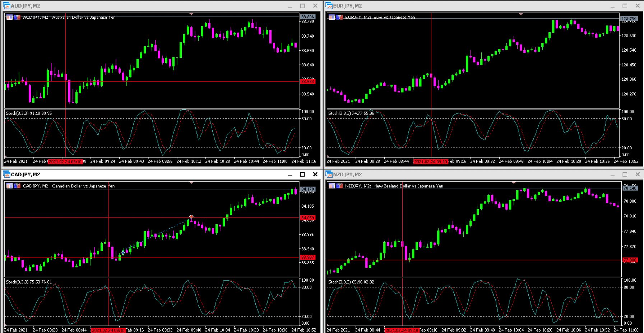644x333 pixels.
Task: Select the AUDJPY chart shift triangle marker
Action: (x=191, y=14)
